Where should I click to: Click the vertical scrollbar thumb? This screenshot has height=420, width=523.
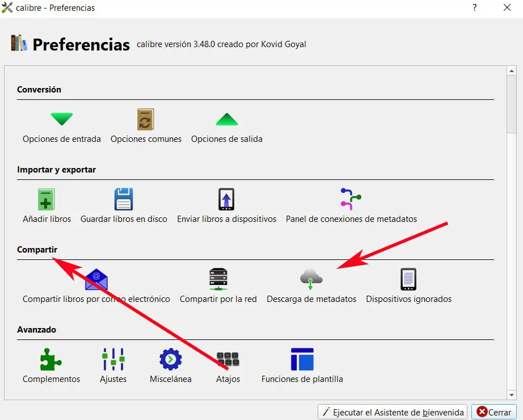[x=511, y=104]
